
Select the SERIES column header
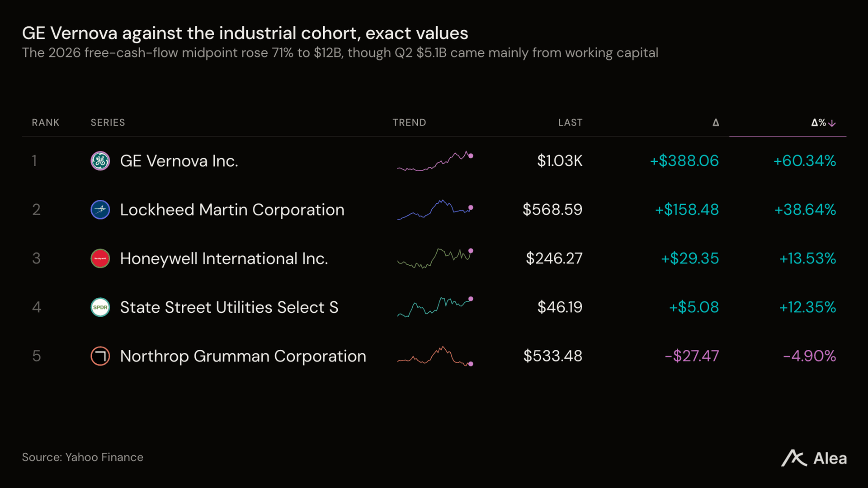click(108, 122)
